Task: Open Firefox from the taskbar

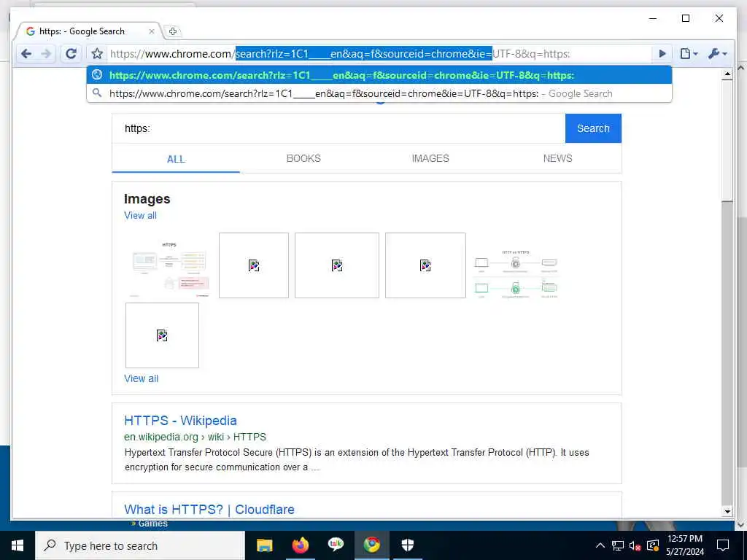Action: [300, 545]
